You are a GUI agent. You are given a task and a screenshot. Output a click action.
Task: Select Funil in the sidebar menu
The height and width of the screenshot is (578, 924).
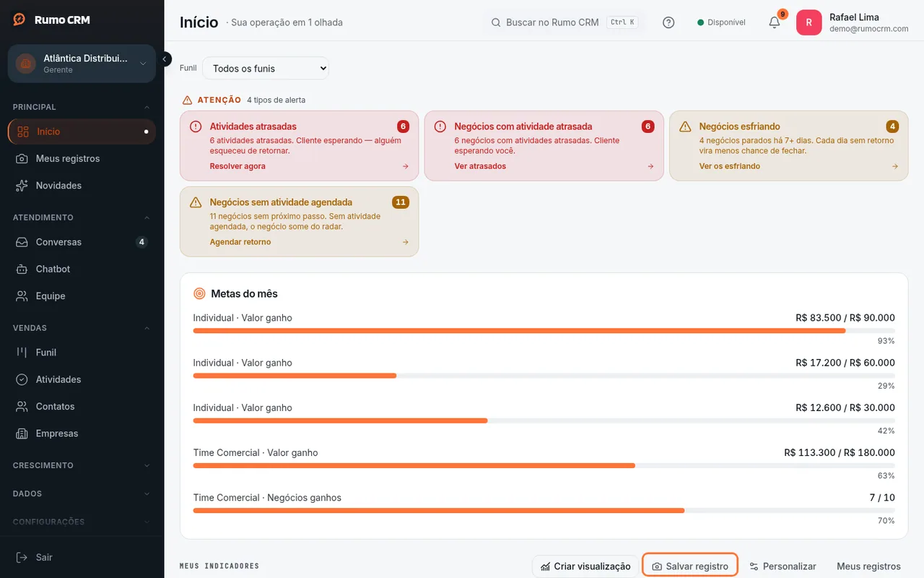point(82,353)
